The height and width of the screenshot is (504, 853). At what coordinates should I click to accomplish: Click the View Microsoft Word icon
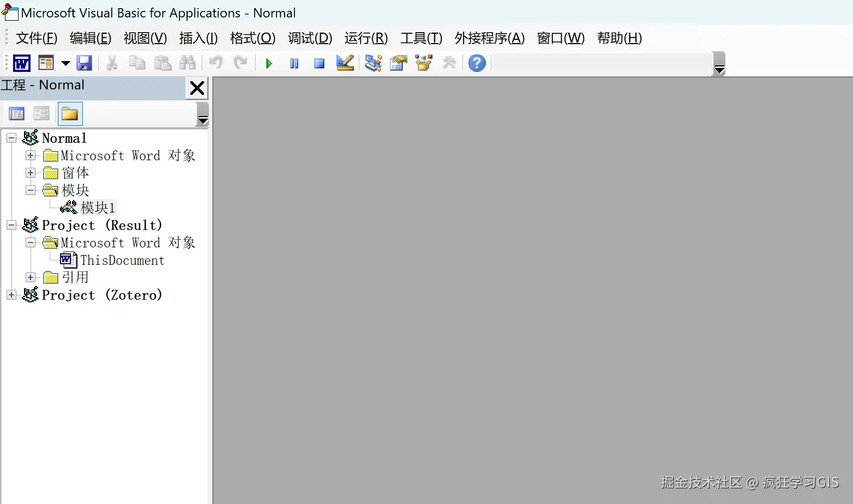(22, 63)
